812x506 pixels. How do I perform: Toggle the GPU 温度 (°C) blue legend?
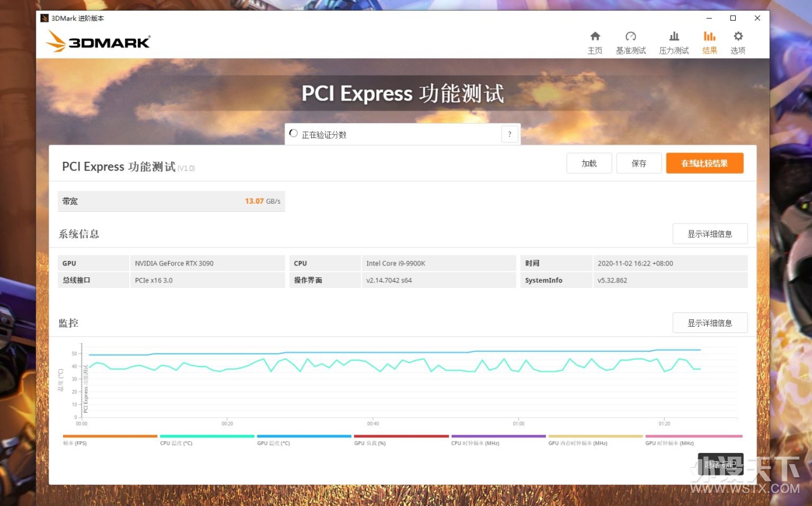point(304,440)
